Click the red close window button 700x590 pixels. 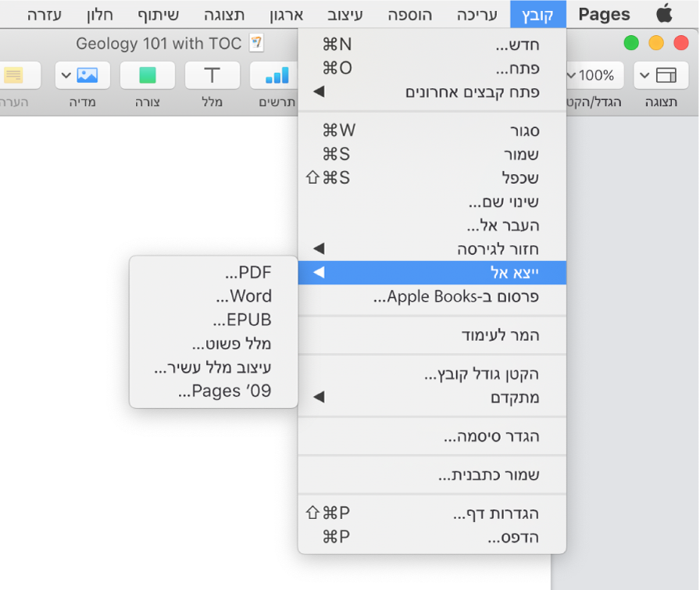[680, 43]
